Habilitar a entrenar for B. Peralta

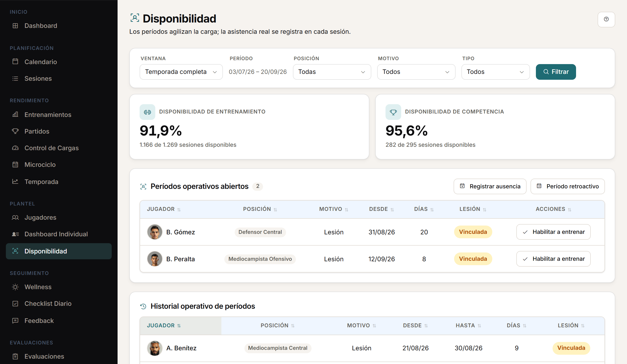(x=553, y=259)
